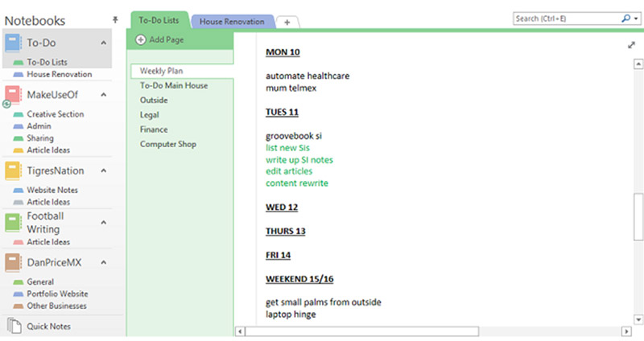This screenshot has height=341, width=644.
Task: Click the horizontal scrollbar at bottom
Action: click(362, 331)
